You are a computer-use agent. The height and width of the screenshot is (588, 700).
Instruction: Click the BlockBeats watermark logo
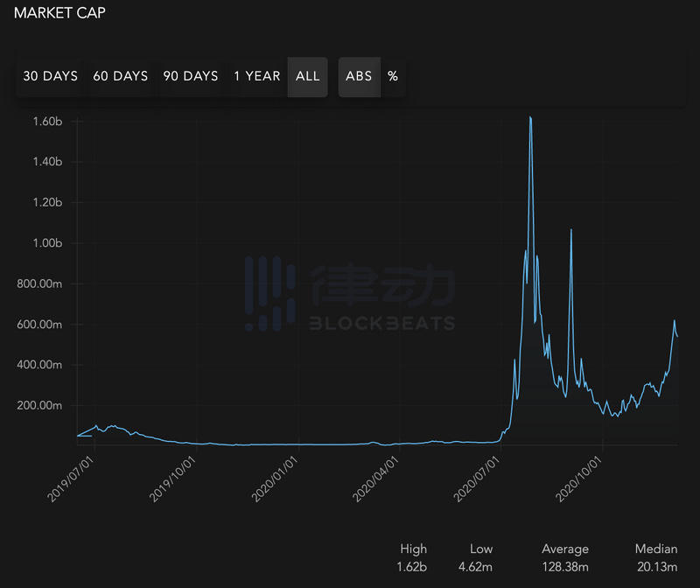(x=350, y=289)
